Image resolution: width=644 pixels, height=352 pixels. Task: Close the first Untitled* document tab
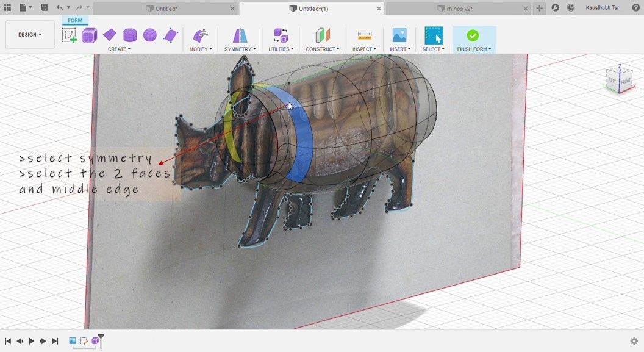[x=232, y=9]
